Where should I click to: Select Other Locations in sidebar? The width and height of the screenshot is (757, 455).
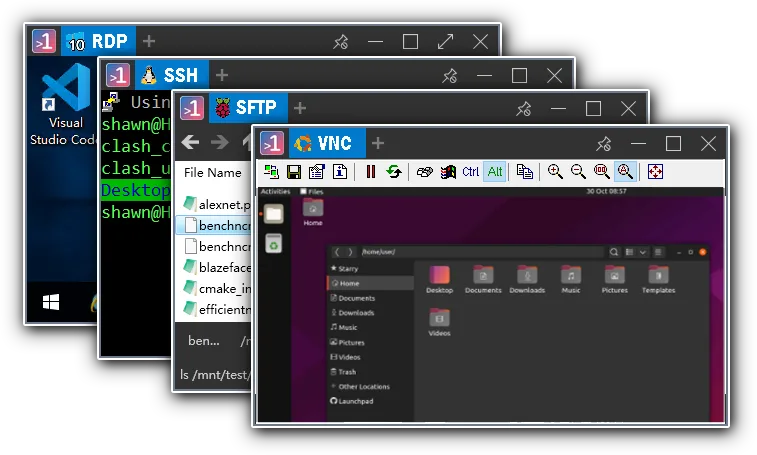(x=370, y=386)
